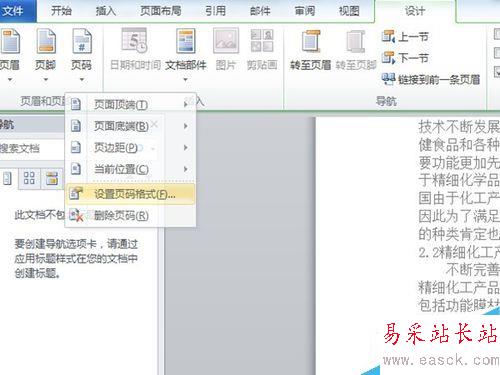Click 链接到前一条页眉
500x375 pixels.
point(431,79)
